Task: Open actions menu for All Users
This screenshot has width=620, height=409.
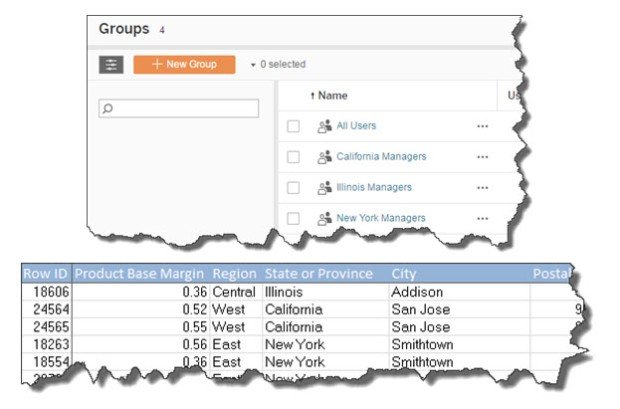Action: coord(482,126)
